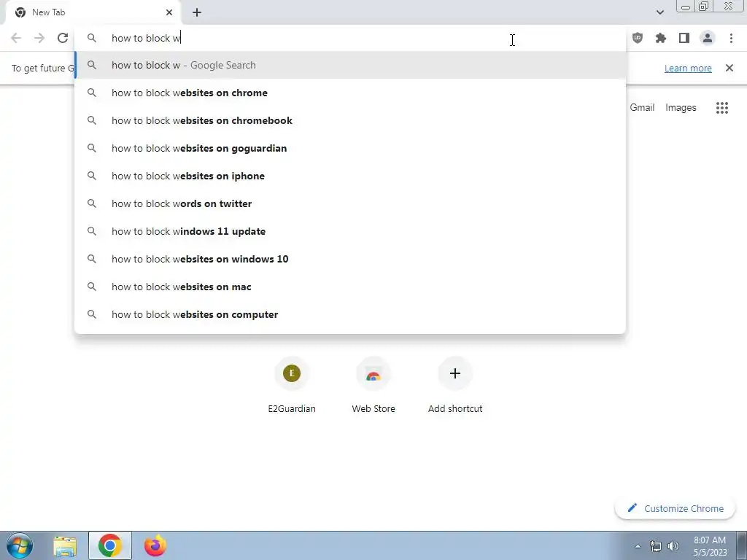Screen dimensions: 747x560
Task: Choose suggestion 'websites on iphone'
Action: [350, 176]
